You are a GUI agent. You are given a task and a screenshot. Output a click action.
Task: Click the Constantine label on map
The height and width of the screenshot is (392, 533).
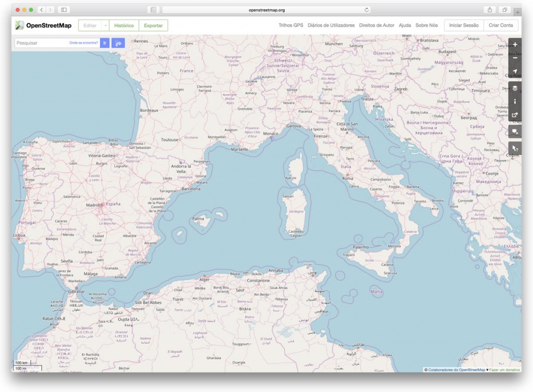pos(258,281)
